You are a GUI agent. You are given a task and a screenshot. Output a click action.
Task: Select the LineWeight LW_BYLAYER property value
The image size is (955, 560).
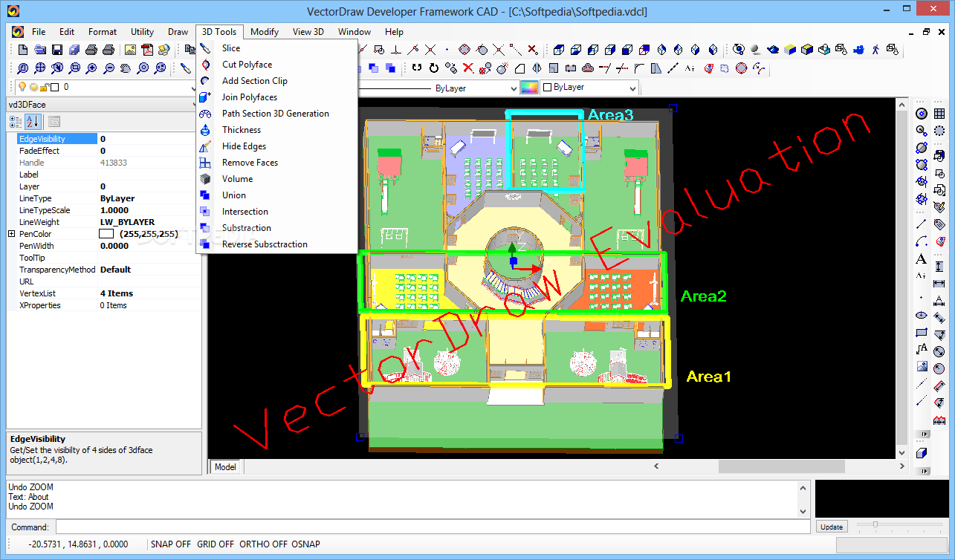click(x=128, y=222)
